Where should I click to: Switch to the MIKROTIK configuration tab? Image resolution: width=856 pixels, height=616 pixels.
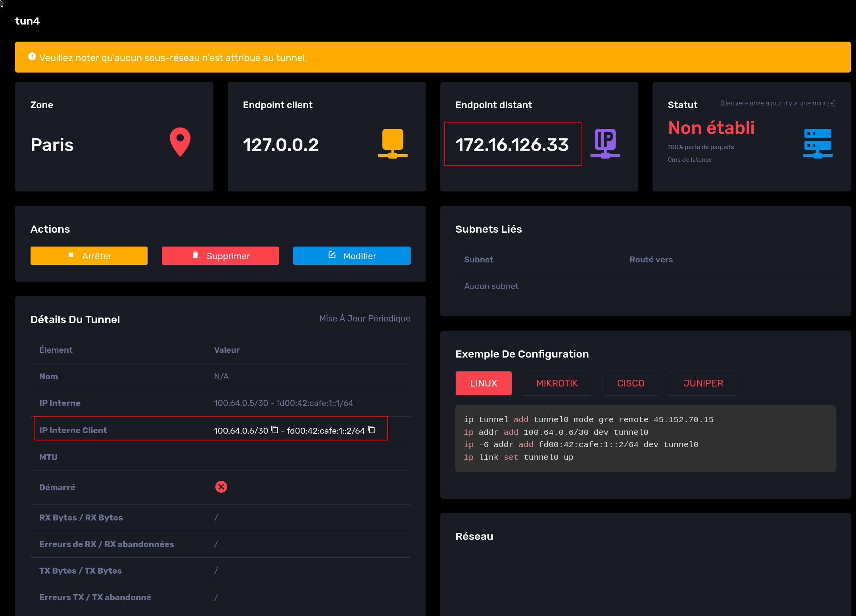pos(557,383)
